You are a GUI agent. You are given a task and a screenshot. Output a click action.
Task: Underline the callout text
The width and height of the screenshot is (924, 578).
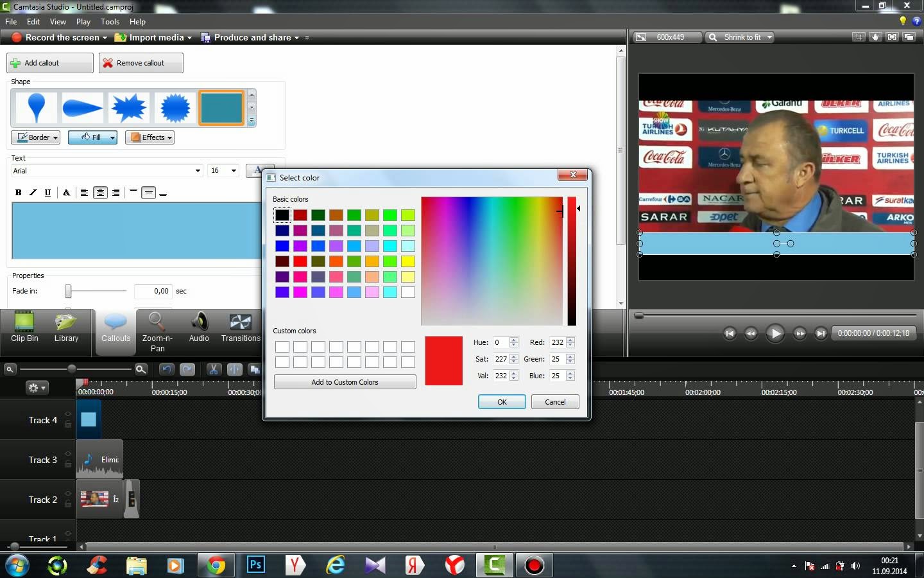coord(47,193)
